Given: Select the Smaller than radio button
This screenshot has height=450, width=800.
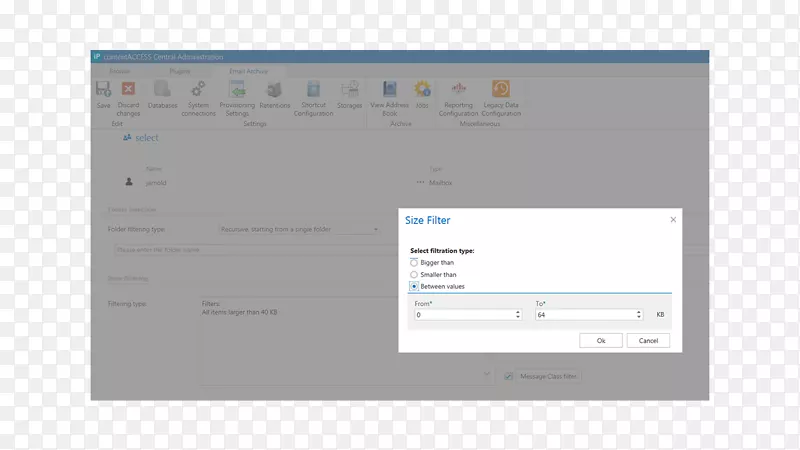Looking at the screenshot, I should click(414, 274).
